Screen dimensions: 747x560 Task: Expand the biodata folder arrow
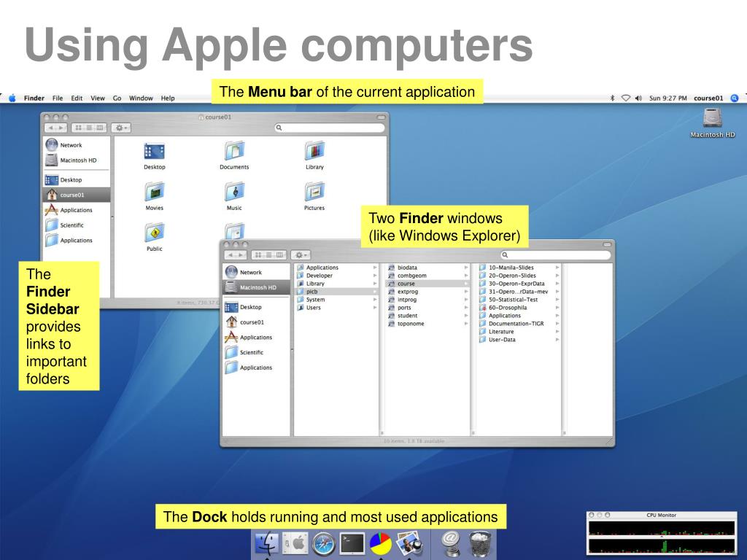tap(466, 268)
